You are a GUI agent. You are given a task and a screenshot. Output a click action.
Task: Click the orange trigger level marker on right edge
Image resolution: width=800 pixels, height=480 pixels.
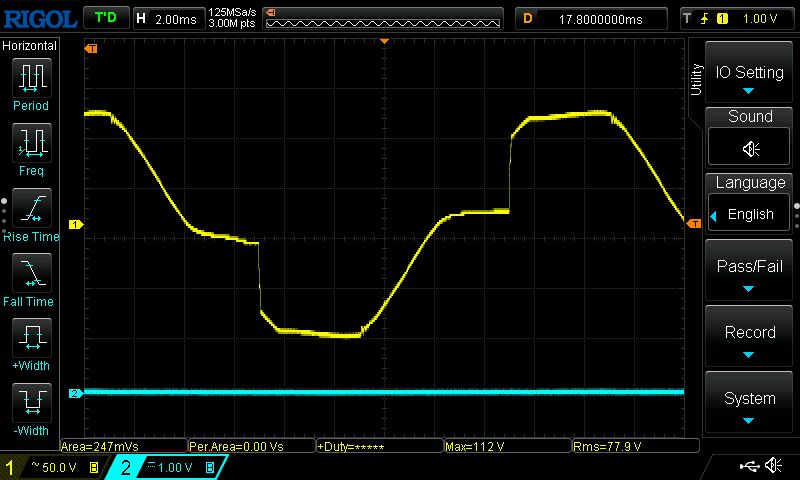point(694,223)
